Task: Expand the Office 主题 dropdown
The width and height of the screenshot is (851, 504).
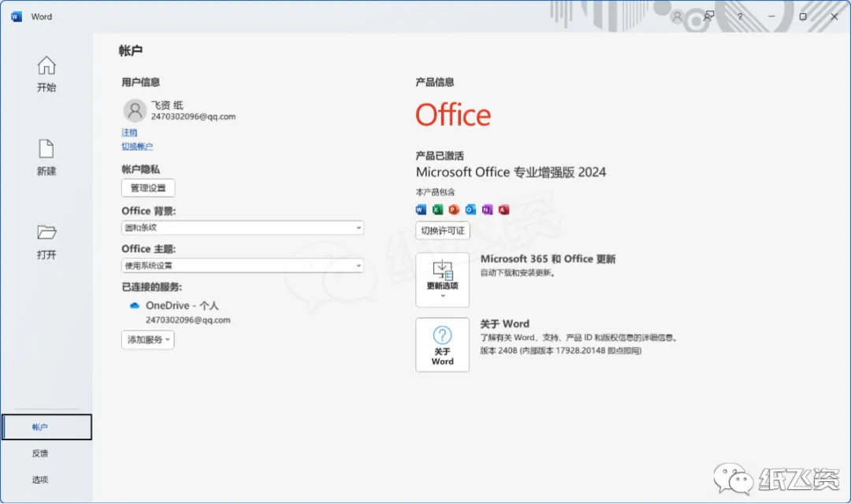Action: tap(243, 266)
